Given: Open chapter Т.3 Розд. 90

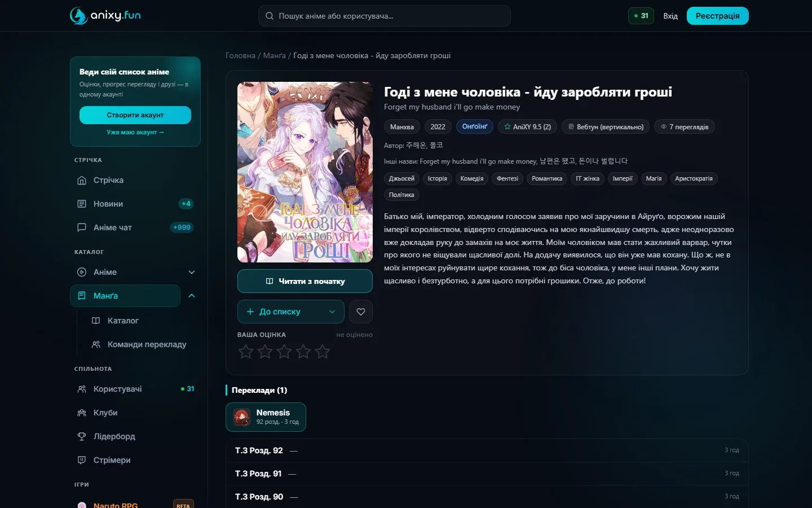Looking at the screenshot, I should click(487, 497).
